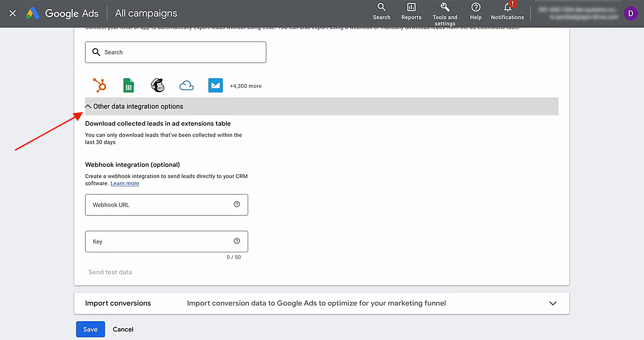Select the Google Sheets integration icon
The width and height of the screenshot is (644, 340).
(128, 85)
